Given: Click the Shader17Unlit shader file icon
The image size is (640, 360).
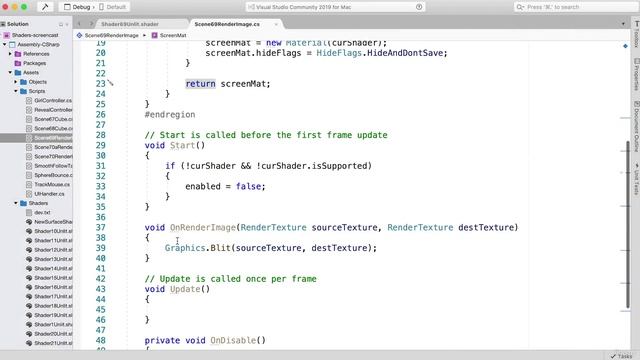Looking at the screenshot, I should 29,297.
